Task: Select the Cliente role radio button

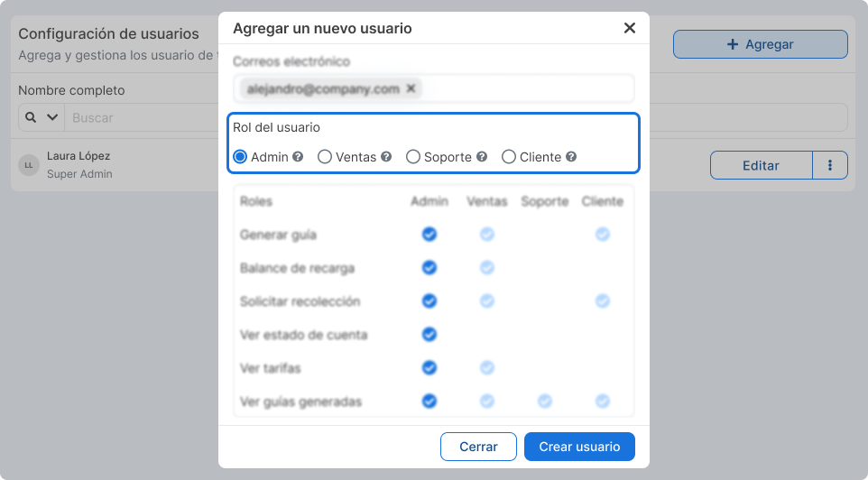Action: click(x=509, y=157)
